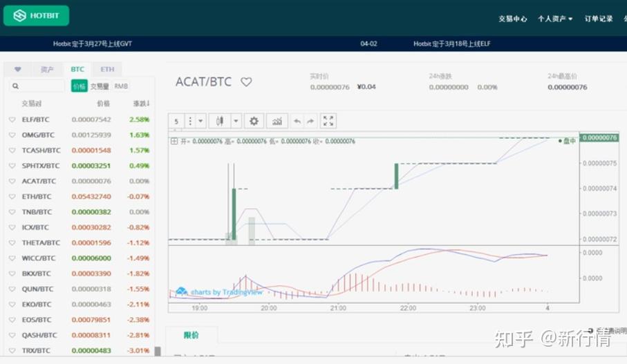Image resolution: width=627 pixels, height=364 pixels.
Task: Toggle favorite heart for TRX/BTC
Action: [12, 350]
